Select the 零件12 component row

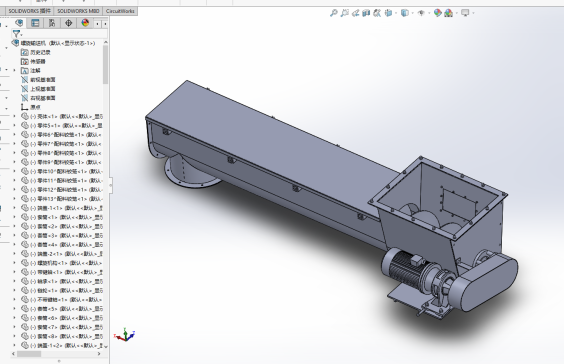coord(62,190)
